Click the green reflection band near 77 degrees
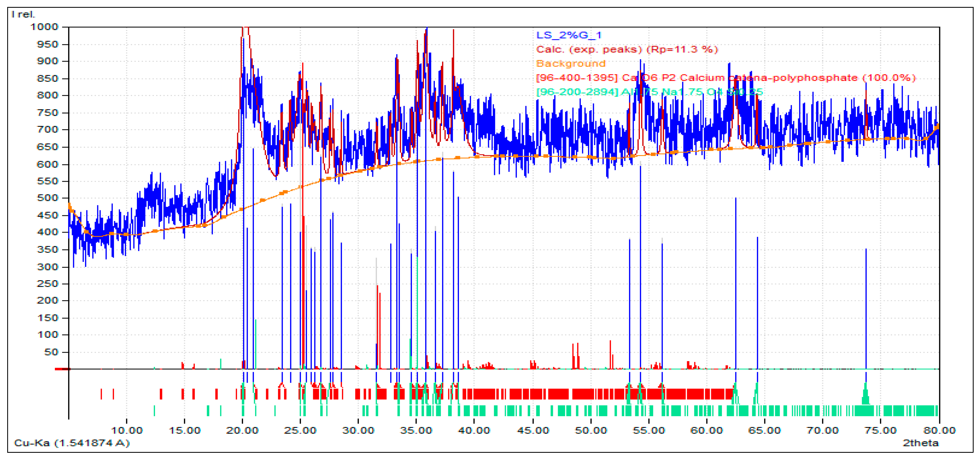This screenshot has height=460, width=980. pyautogui.click(x=902, y=411)
